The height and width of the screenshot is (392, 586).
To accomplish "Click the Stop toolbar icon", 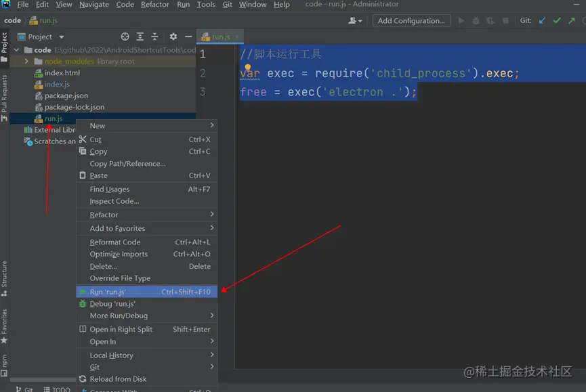I will coord(505,20).
